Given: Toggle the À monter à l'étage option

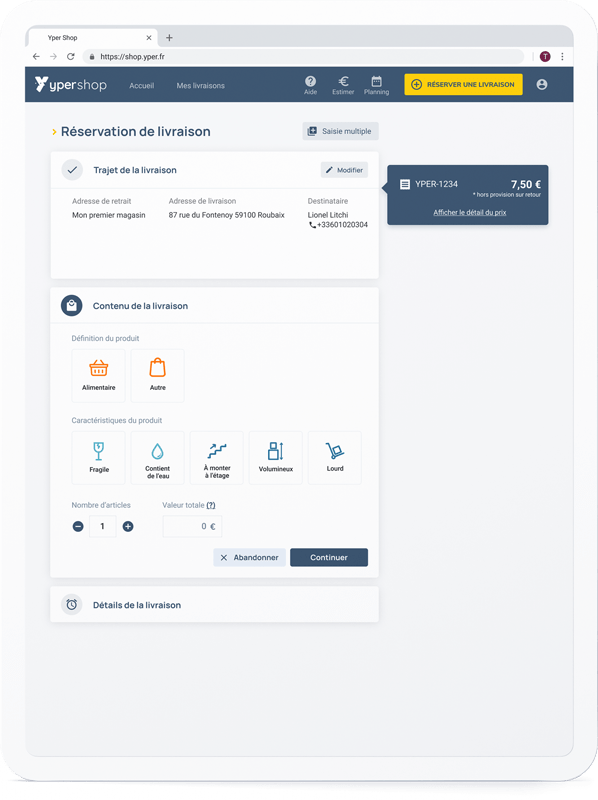Looking at the screenshot, I should click(x=217, y=458).
